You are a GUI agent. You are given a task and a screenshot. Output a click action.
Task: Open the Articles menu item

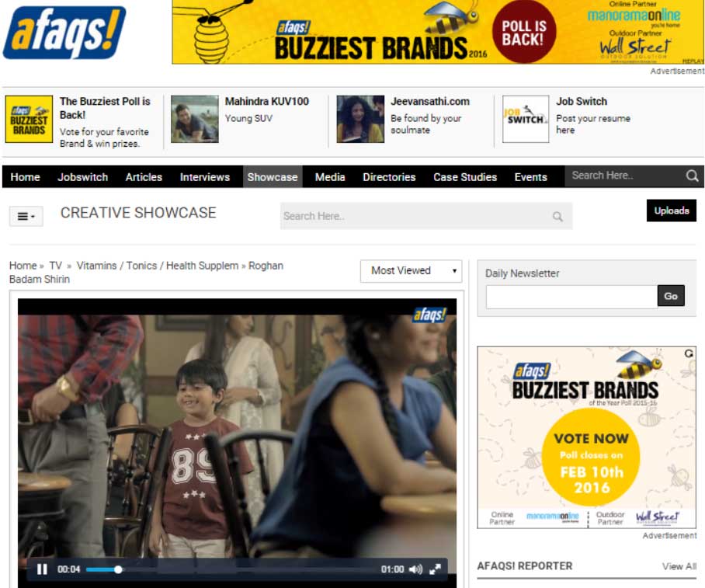click(x=144, y=177)
